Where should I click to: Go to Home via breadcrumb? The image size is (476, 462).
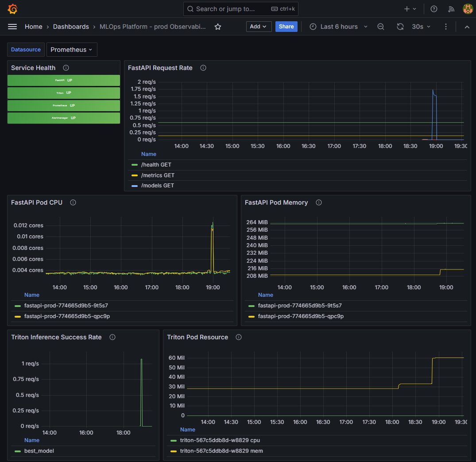click(x=33, y=27)
